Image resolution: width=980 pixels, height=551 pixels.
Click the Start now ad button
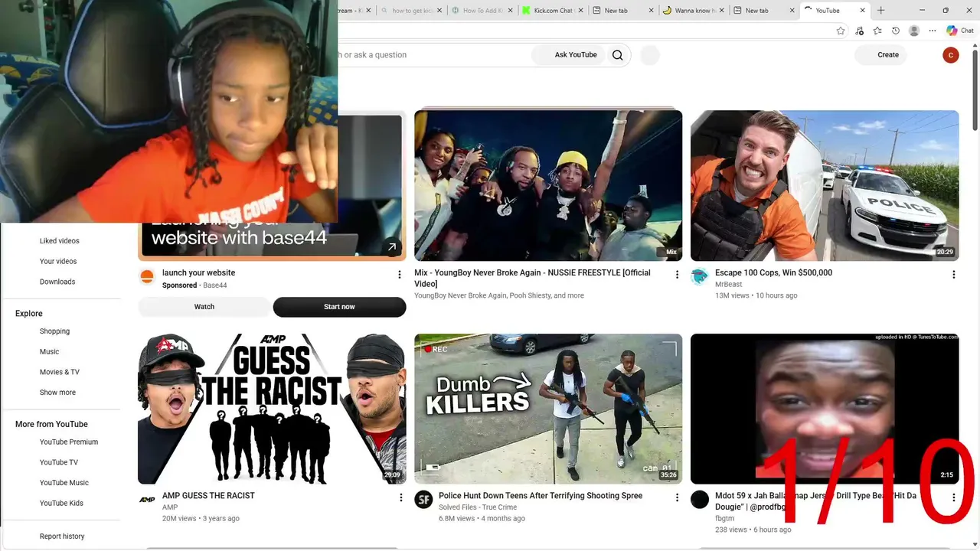339,307
